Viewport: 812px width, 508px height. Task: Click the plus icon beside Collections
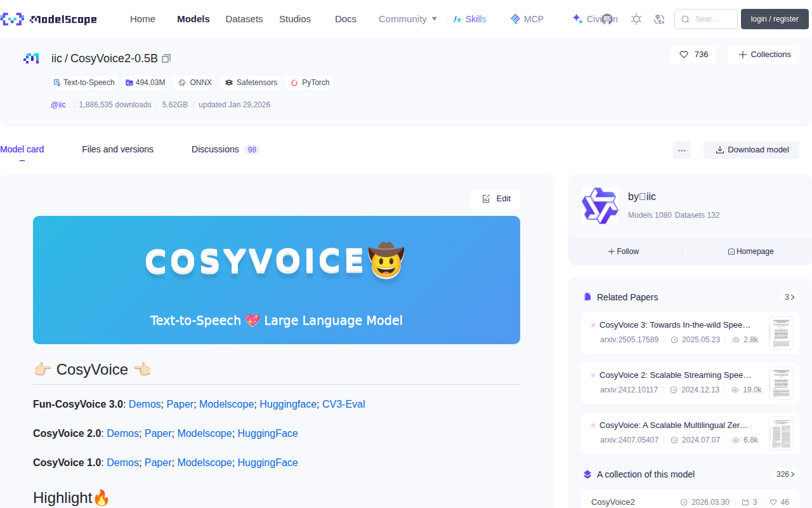(x=743, y=55)
